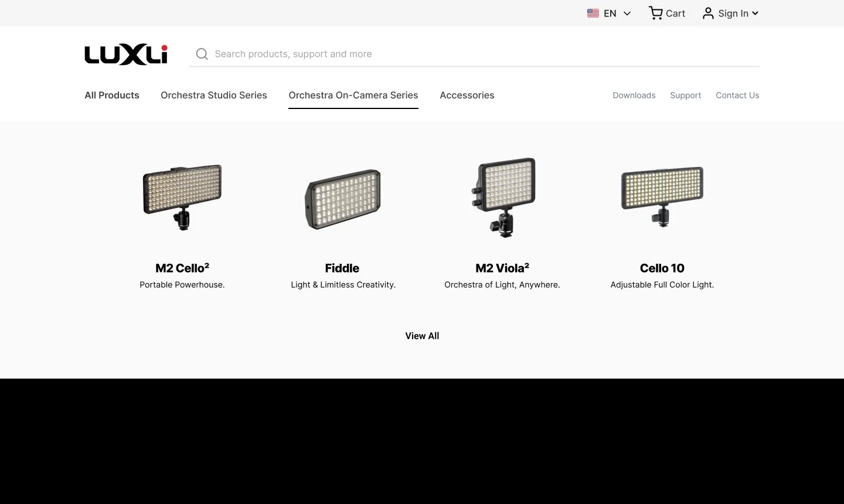Open Orchestra Studio Series menu

pyautogui.click(x=214, y=95)
